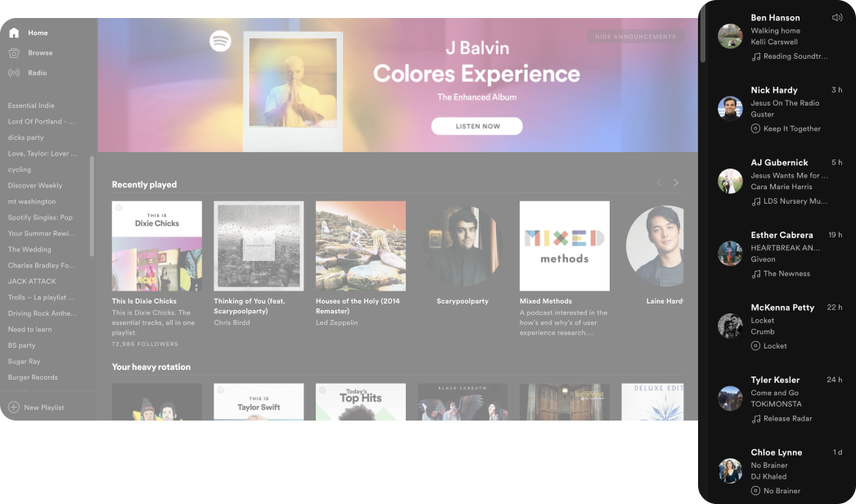The image size is (856, 504).
Task: Open the Essential Indie playlist
Action: [x=31, y=106]
